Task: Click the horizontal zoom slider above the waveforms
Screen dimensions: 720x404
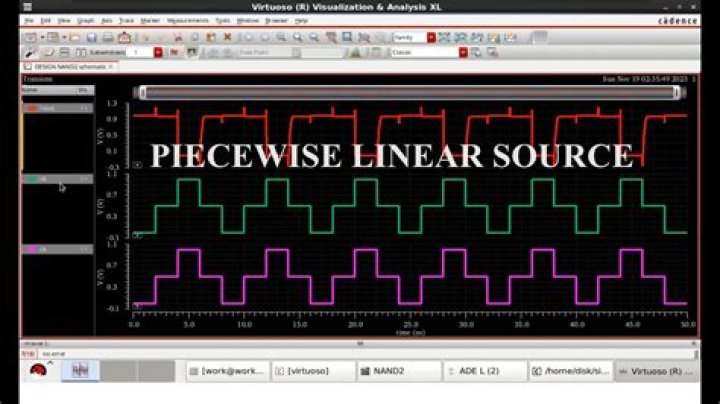Action: (x=410, y=93)
